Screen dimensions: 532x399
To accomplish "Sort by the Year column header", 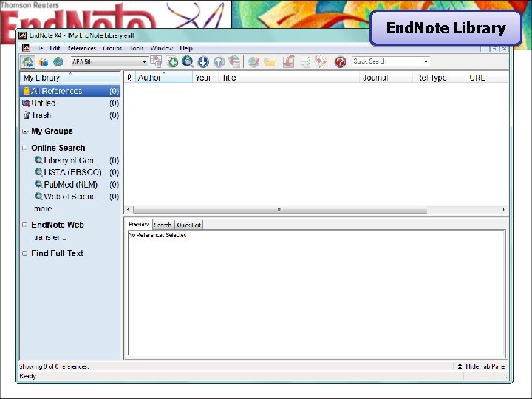I will click(205, 78).
